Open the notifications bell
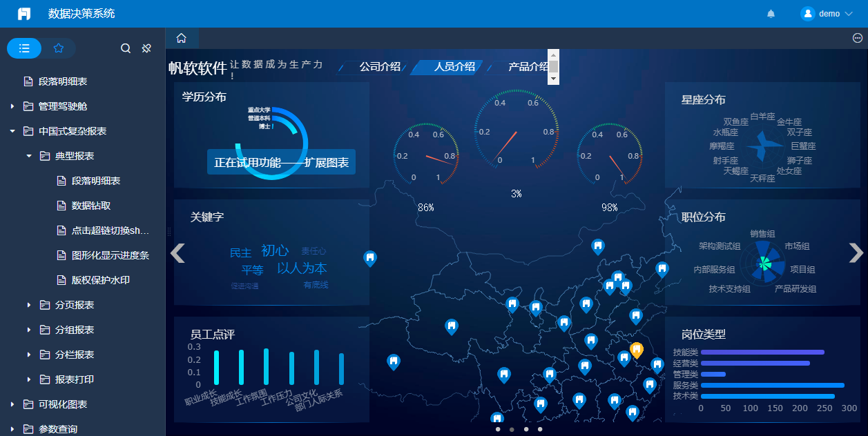The image size is (868, 436). pos(771,14)
